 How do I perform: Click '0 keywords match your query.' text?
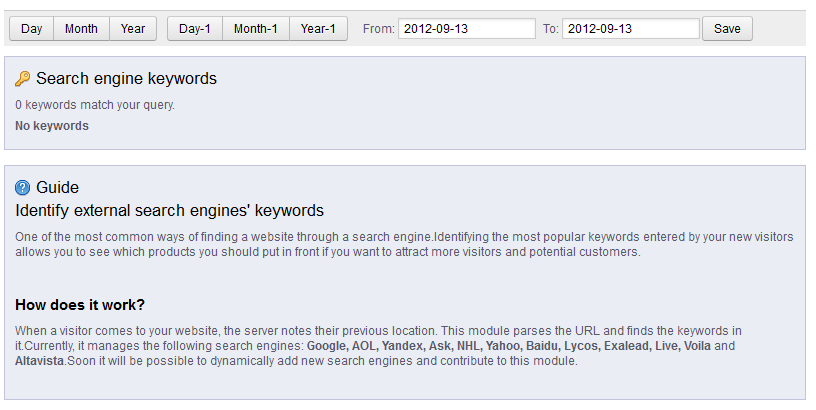point(95,105)
